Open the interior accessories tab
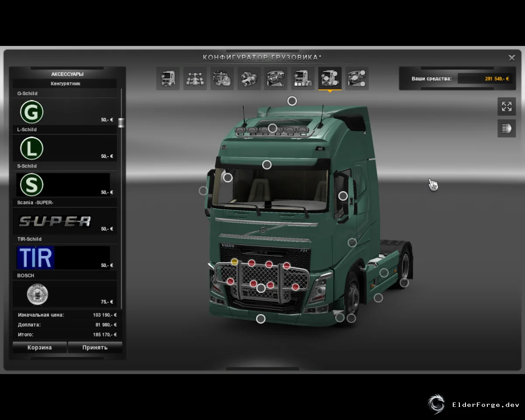This screenshot has height=420, width=525. tap(357, 79)
